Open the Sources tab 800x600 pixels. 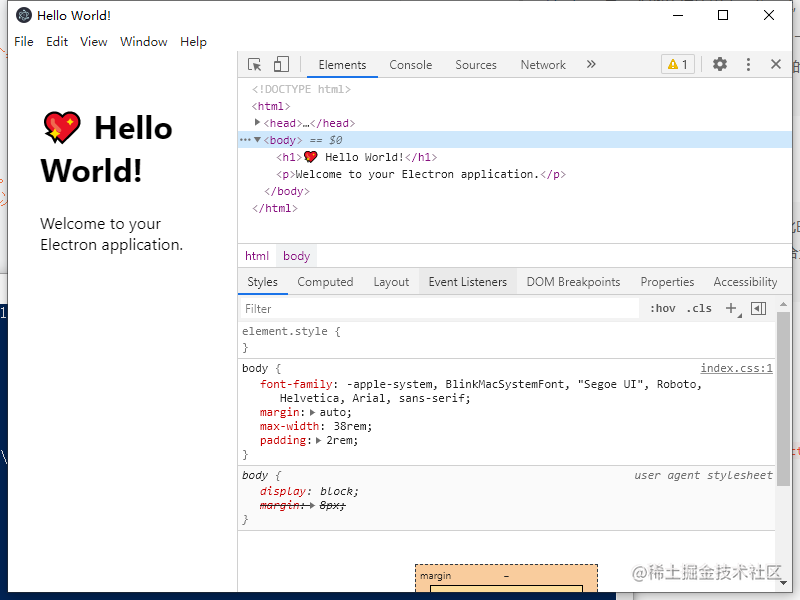point(476,65)
